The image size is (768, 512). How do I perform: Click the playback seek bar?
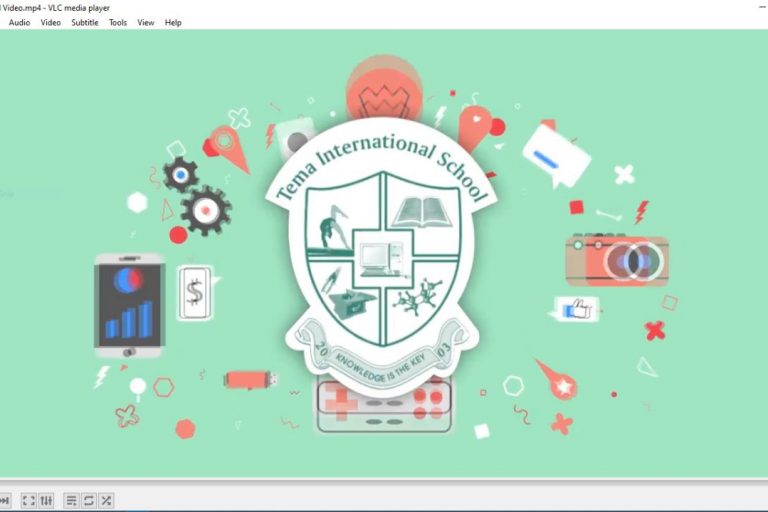pyautogui.click(x=384, y=481)
